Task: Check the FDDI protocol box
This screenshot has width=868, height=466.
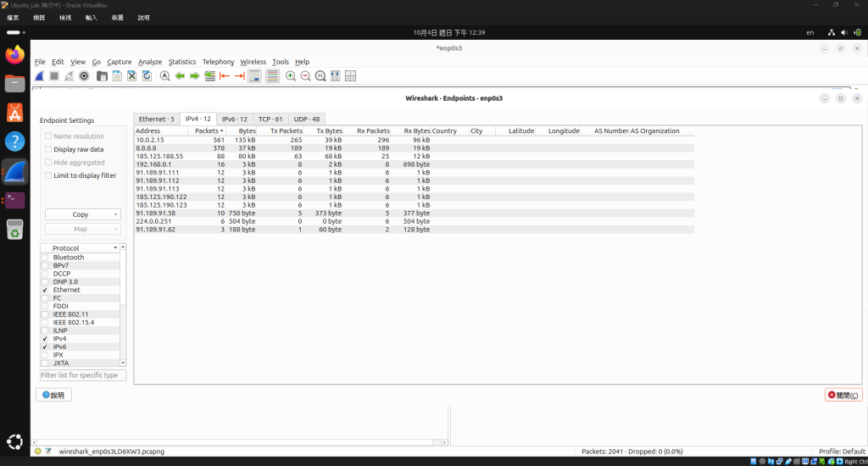Action: coord(46,306)
